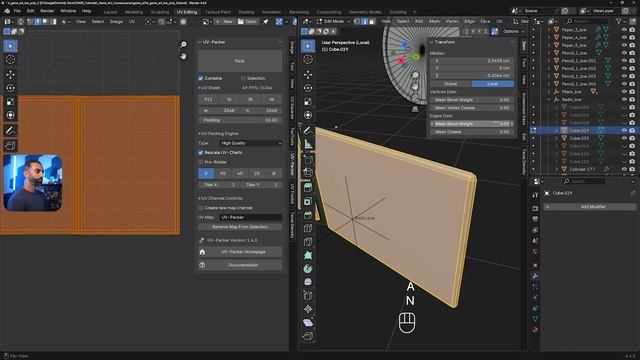
Task: Toggle the Selection checkbox in UV-Packer
Action: [243, 78]
